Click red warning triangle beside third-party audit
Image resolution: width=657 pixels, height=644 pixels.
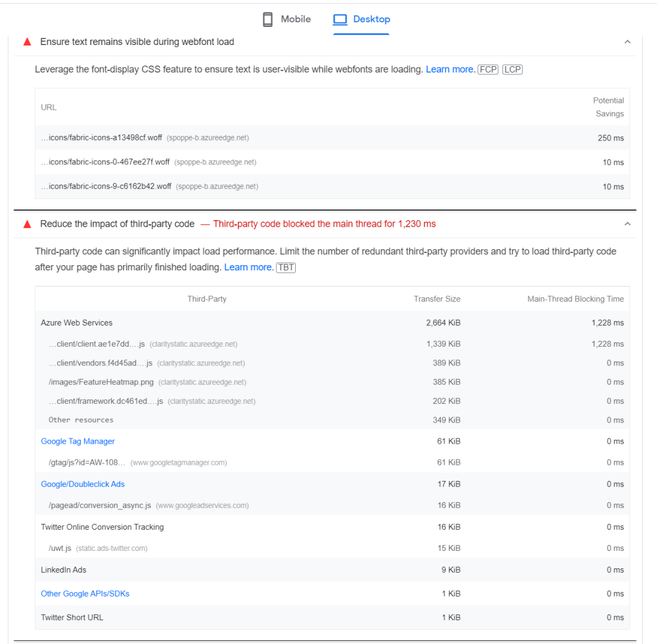coord(27,224)
